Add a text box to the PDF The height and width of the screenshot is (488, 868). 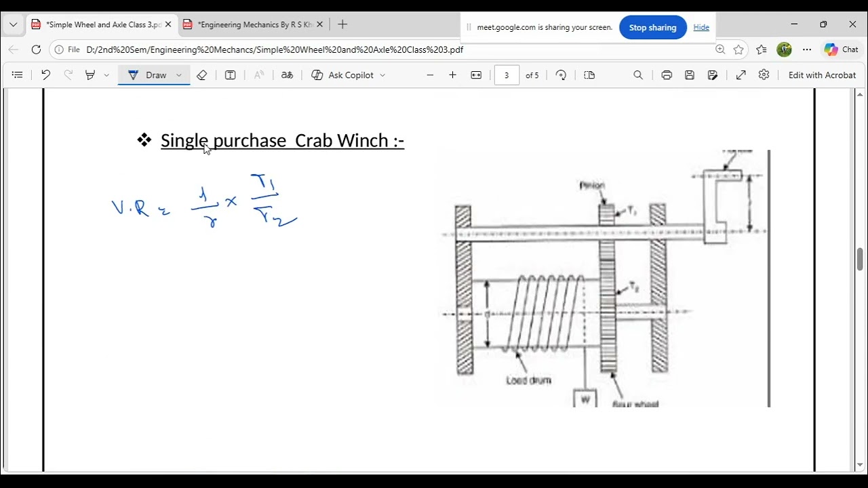point(230,75)
